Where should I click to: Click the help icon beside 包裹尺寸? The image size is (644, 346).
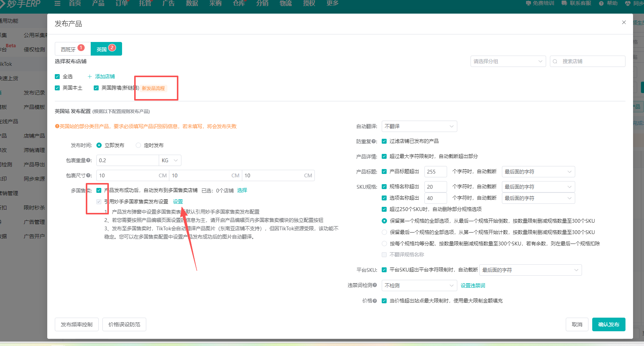89,175
